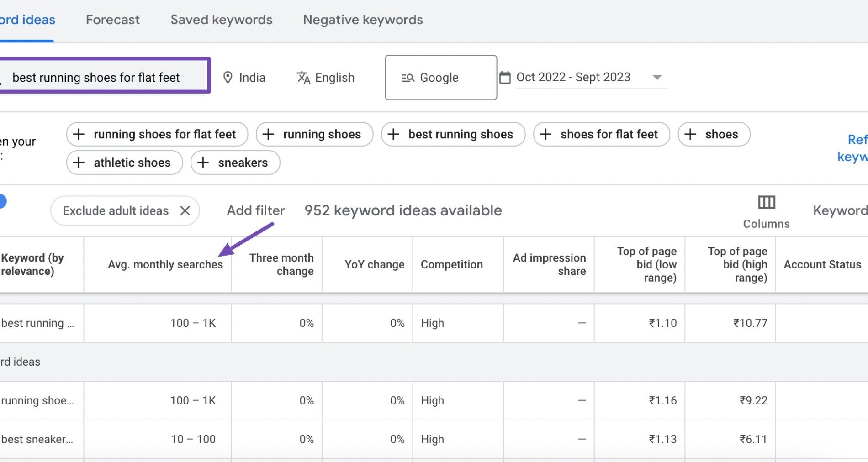The height and width of the screenshot is (462, 868).
Task: Click the ₹1.16 low range bid value
Action: tap(663, 401)
